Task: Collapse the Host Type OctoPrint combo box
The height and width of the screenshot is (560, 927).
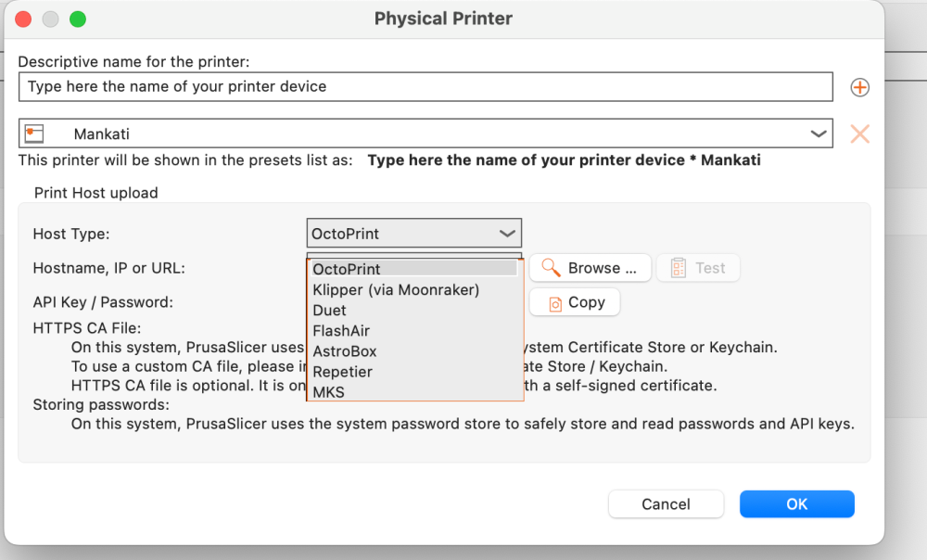Action: (507, 234)
